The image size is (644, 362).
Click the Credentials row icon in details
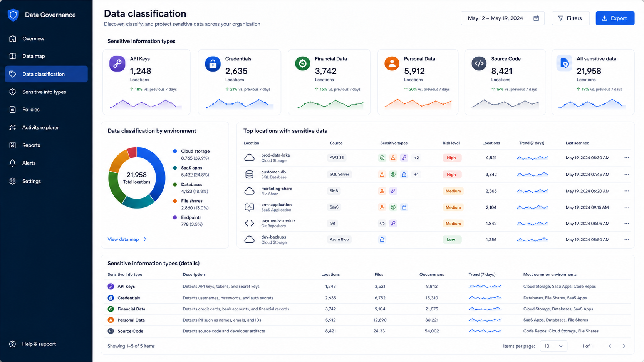pyautogui.click(x=111, y=298)
